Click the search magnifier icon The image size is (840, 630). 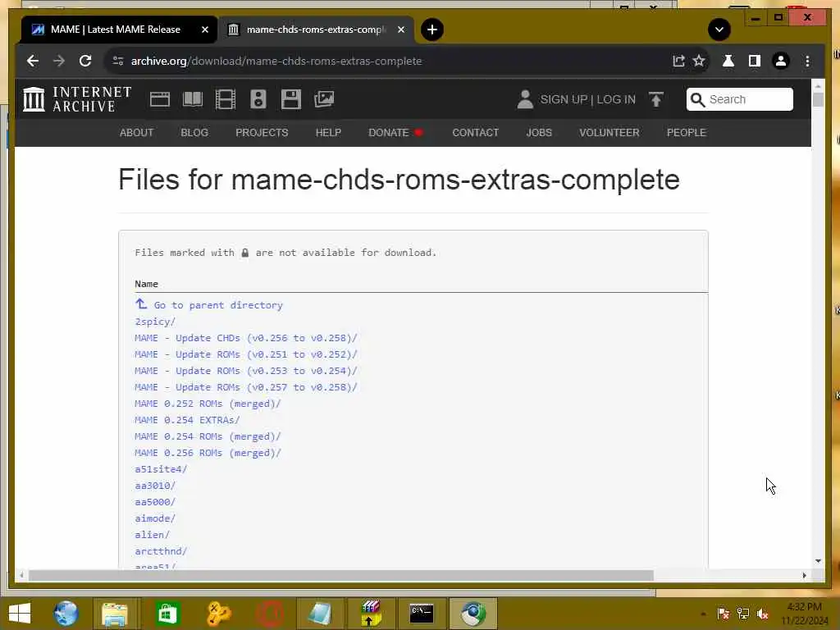[697, 99]
